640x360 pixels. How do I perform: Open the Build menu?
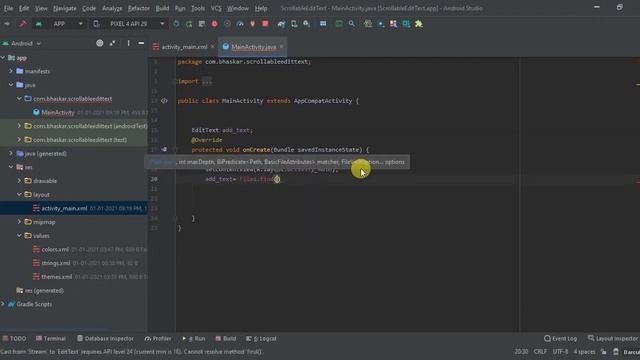point(162,8)
